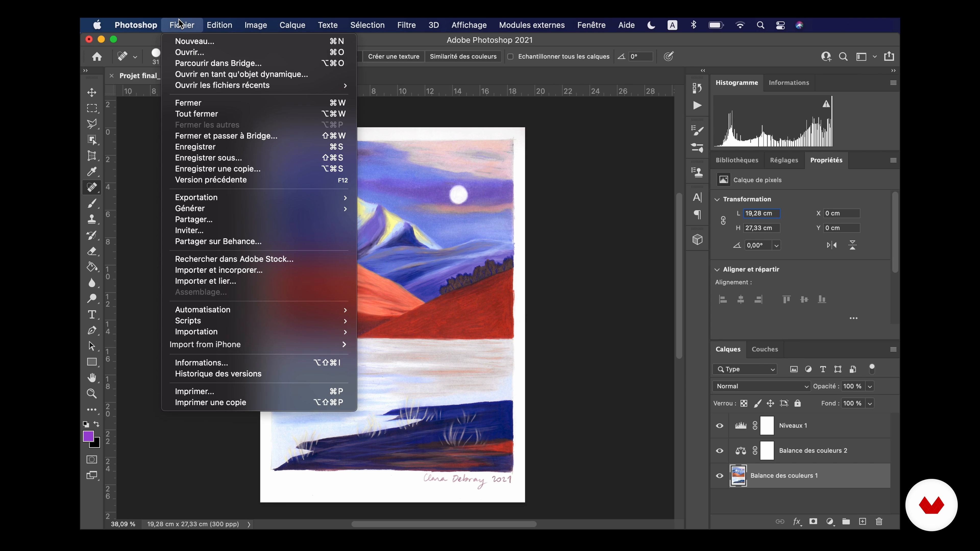Viewport: 980px width, 551px height.
Task: Select the Zoom tool
Action: [x=92, y=394]
